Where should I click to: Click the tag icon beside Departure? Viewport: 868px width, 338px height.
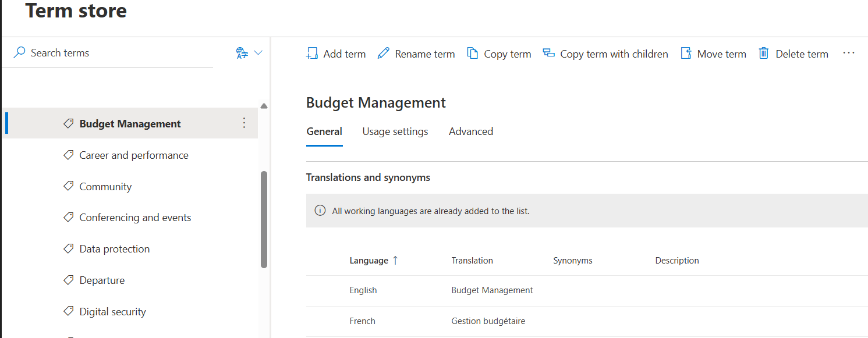click(68, 280)
